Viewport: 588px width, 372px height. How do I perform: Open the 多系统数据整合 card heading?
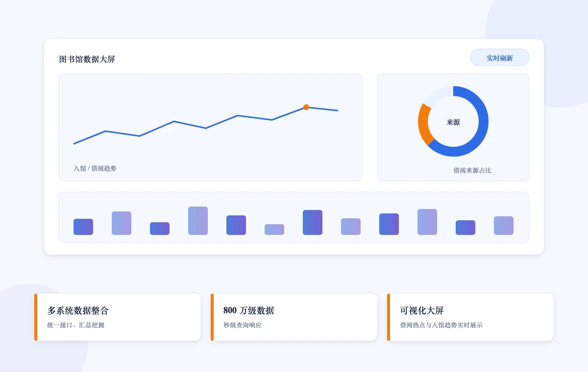click(x=78, y=311)
